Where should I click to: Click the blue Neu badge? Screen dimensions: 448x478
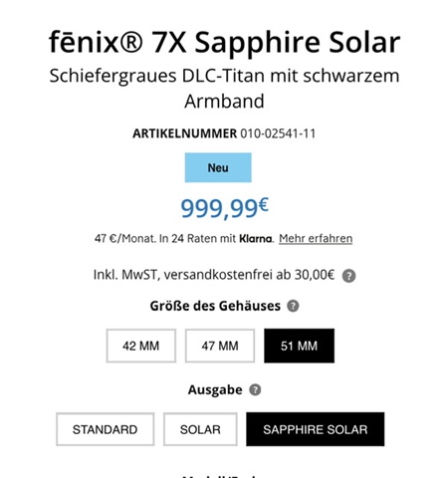(218, 167)
